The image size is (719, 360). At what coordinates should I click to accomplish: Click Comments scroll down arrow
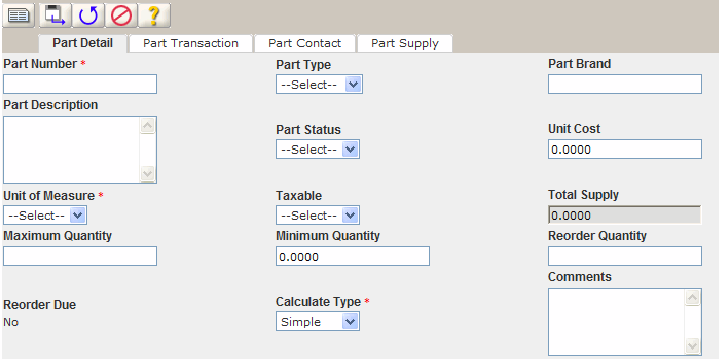pos(692,346)
